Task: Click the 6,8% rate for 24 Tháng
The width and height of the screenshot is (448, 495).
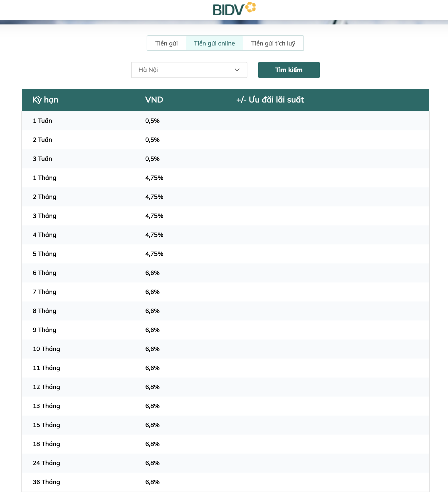Action: point(152,463)
